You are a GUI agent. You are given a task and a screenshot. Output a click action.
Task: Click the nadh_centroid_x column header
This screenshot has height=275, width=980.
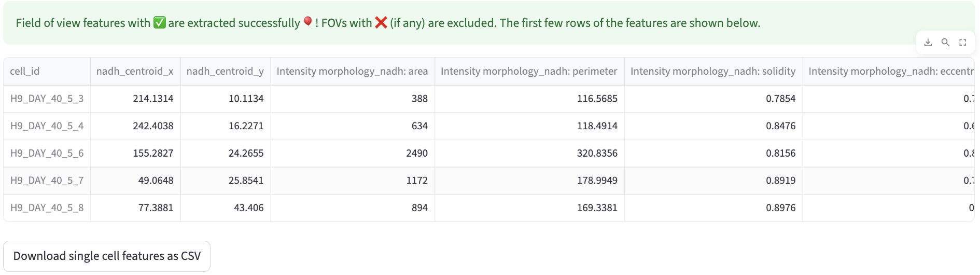click(135, 71)
